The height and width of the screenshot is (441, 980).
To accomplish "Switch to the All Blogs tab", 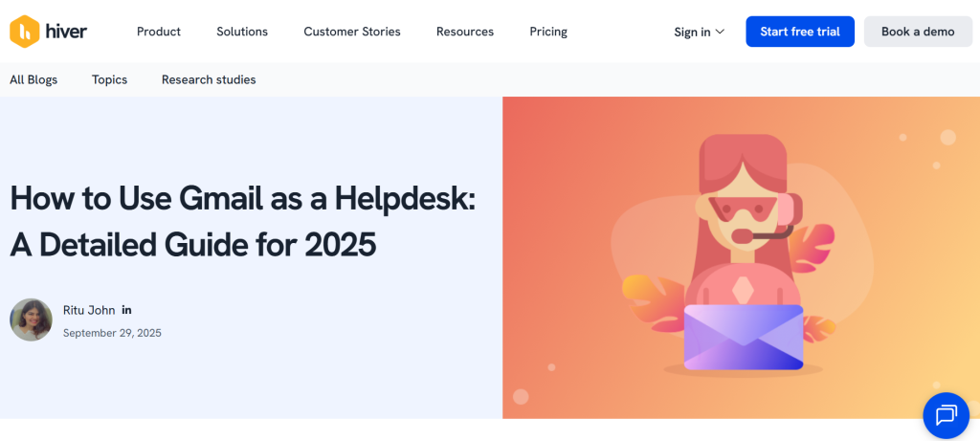I will 33,79.
